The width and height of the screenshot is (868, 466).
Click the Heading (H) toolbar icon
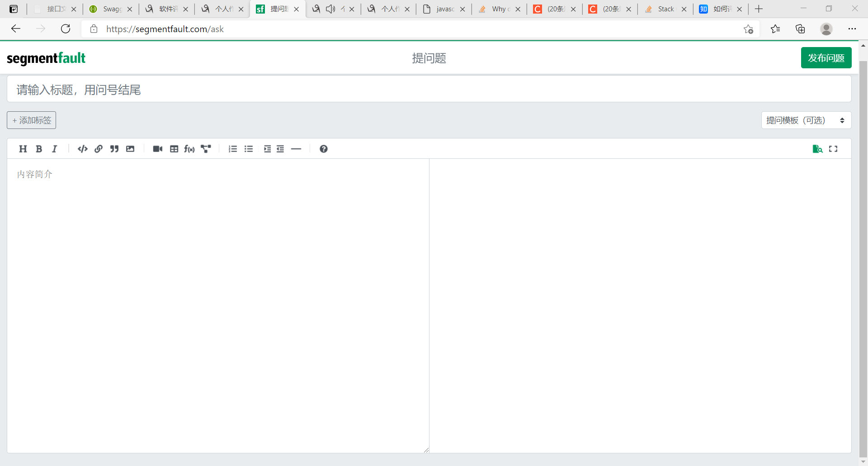coord(23,149)
